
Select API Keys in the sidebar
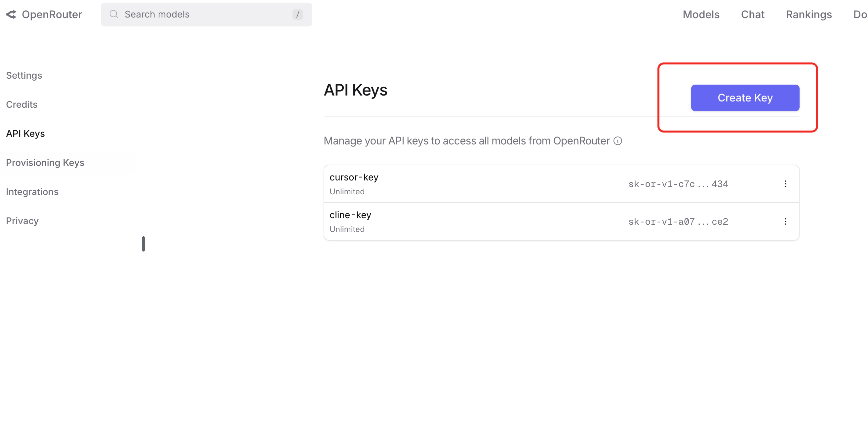[25, 134]
